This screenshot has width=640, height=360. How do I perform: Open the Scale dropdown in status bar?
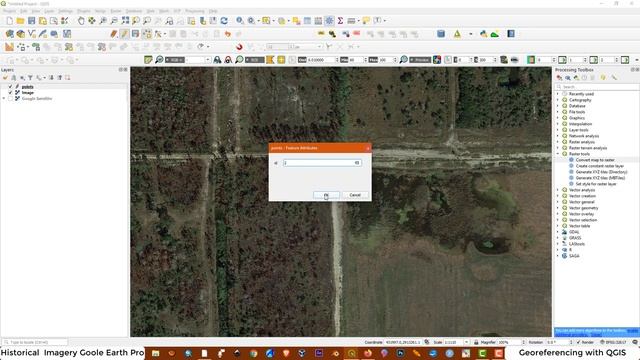click(x=467, y=342)
